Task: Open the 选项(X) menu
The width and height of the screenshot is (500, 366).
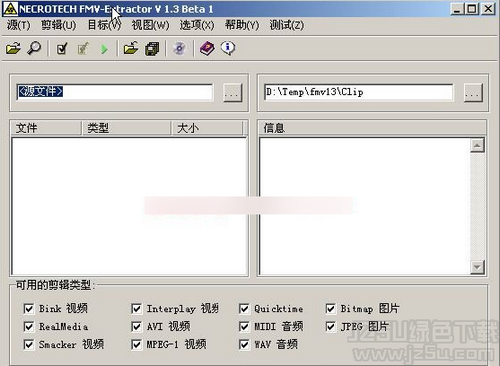Action: (197, 25)
